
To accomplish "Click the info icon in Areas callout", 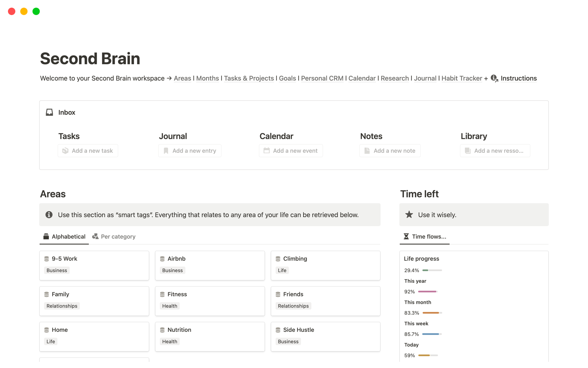I will [x=49, y=215].
